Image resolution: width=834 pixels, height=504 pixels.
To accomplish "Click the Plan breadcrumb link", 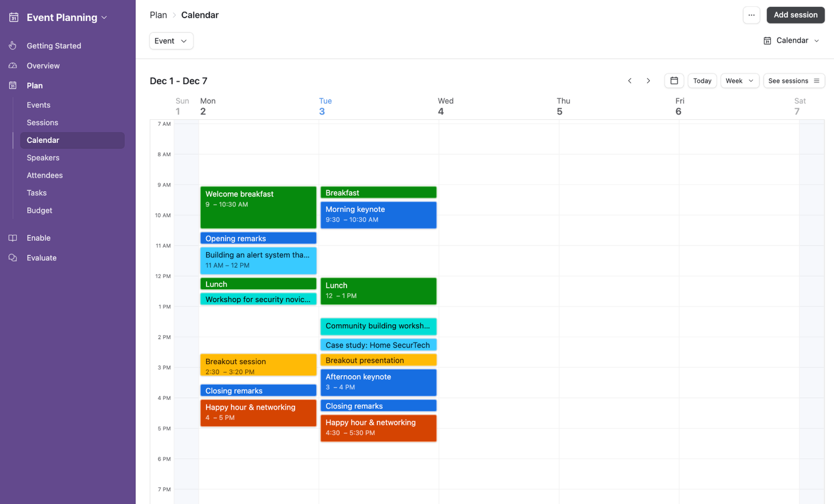I will click(x=158, y=15).
